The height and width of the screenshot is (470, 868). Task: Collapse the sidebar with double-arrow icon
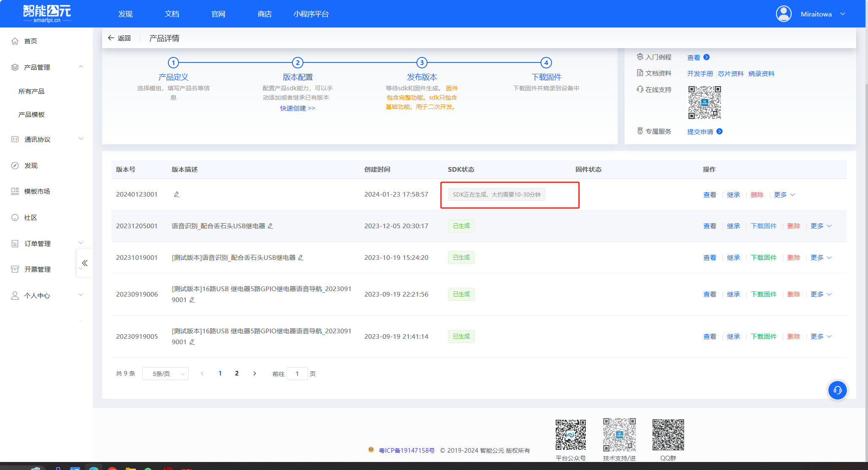(85, 263)
